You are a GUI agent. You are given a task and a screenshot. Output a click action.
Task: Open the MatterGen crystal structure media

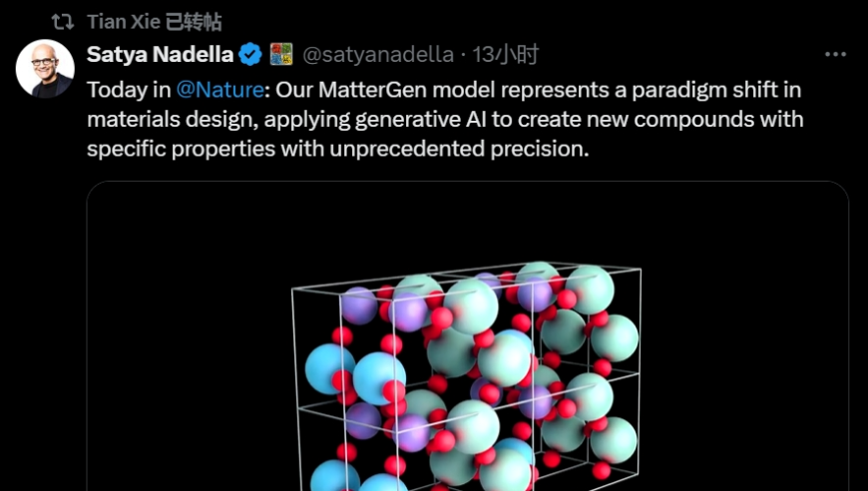point(468,336)
